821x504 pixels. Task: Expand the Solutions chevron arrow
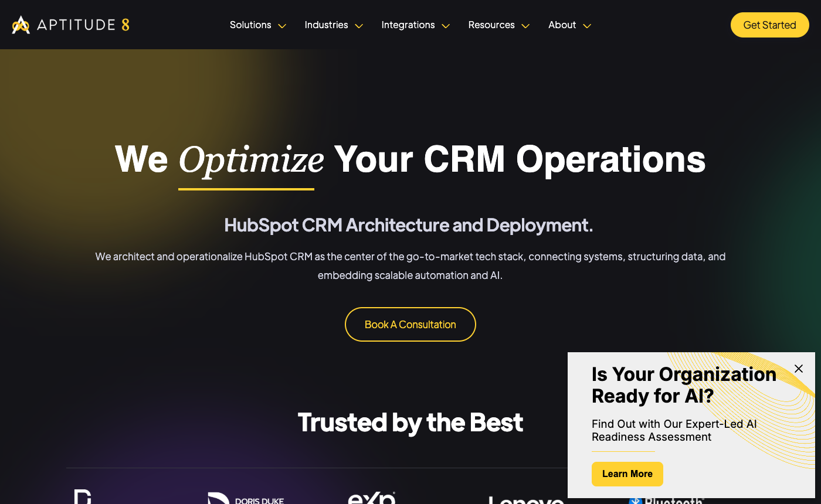coord(282,26)
